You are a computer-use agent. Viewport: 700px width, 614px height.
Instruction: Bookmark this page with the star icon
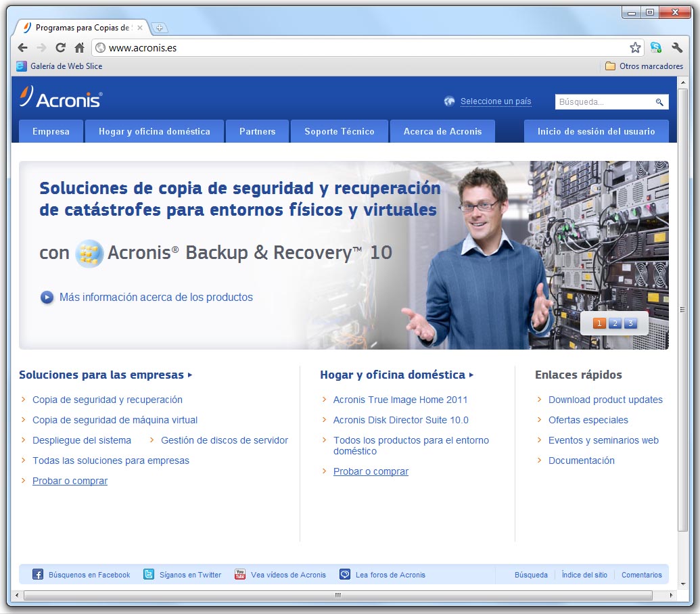click(x=635, y=48)
